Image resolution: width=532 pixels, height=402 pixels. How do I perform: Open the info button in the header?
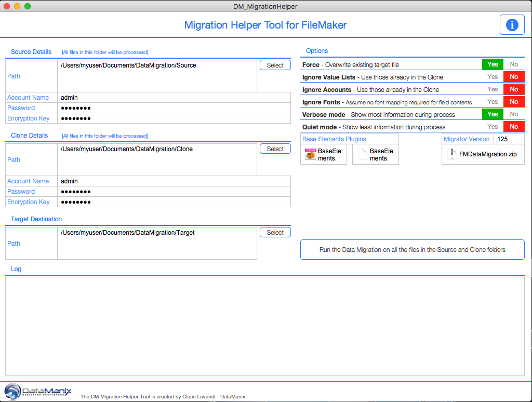pyautogui.click(x=512, y=25)
